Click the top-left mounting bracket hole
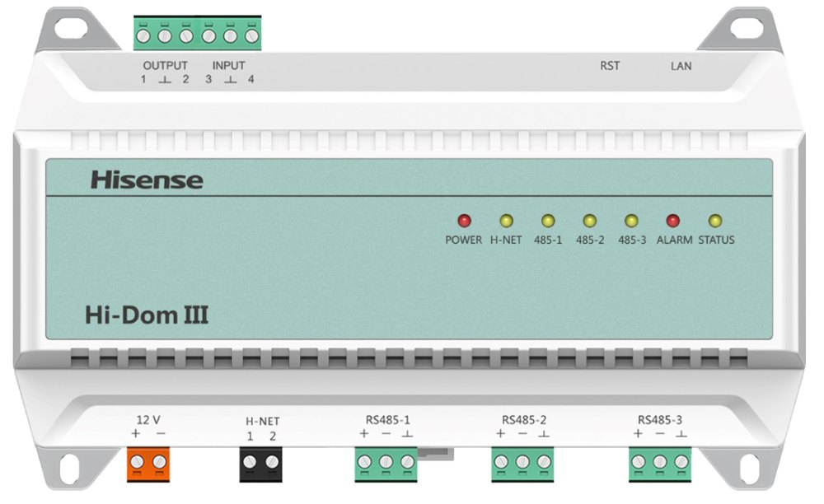Image resolution: width=824 pixels, height=504 pixels. [72, 28]
